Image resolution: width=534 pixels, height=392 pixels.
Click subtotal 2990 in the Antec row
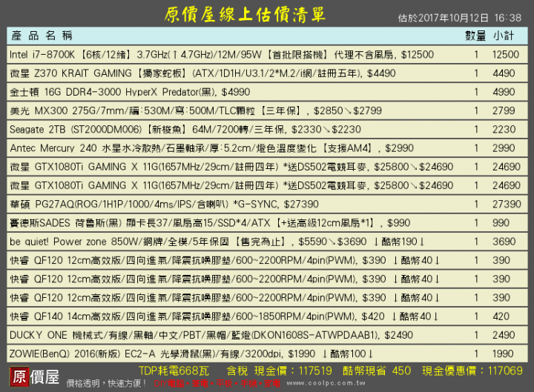504,148
